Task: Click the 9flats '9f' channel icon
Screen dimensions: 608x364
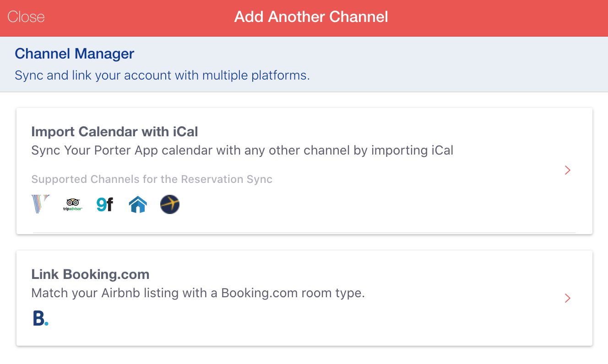Action: point(105,204)
